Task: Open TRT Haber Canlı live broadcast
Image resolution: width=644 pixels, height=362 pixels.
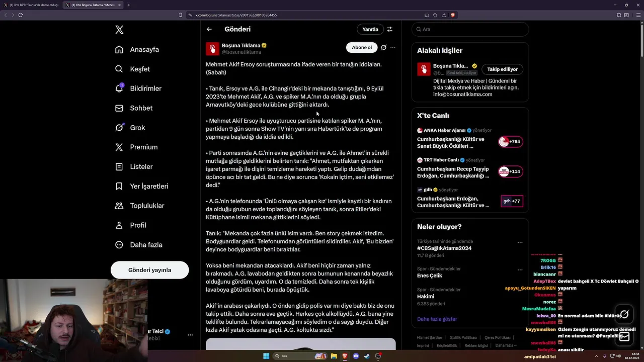Action: coord(470,168)
